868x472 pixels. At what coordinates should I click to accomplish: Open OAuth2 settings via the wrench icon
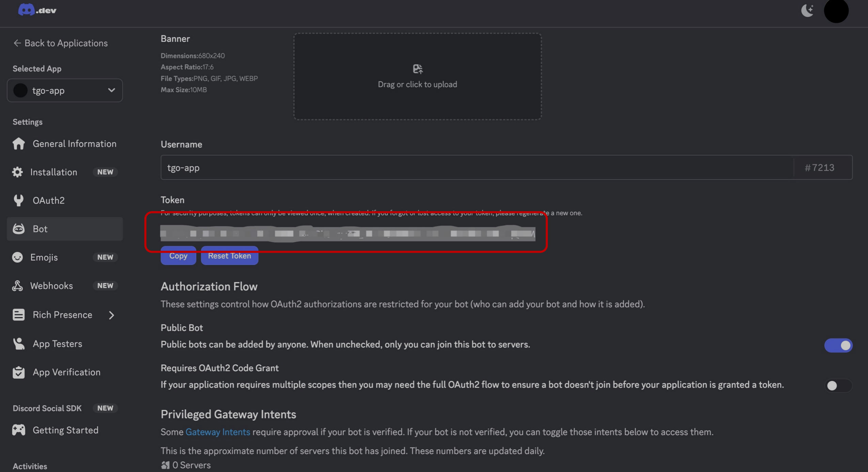[19, 200]
